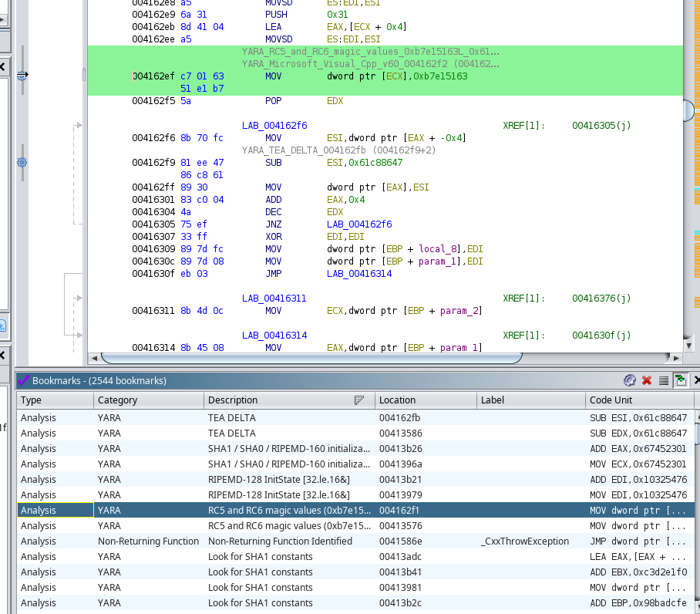Screen dimensions: 700x614
Task: Select SHA1 initialization bookmark at 0041396a
Action: pyautogui.click(x=355, y=464)
